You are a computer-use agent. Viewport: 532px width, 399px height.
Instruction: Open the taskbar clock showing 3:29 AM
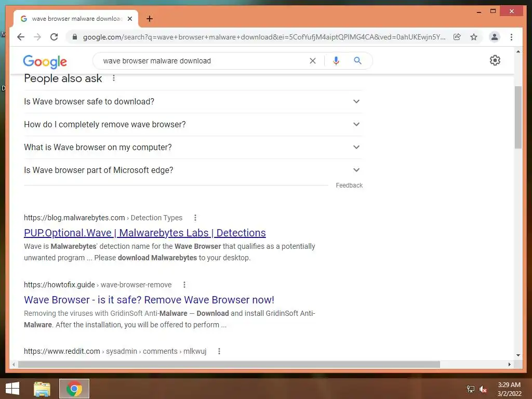pyautogui.click(x=509, y=389)
